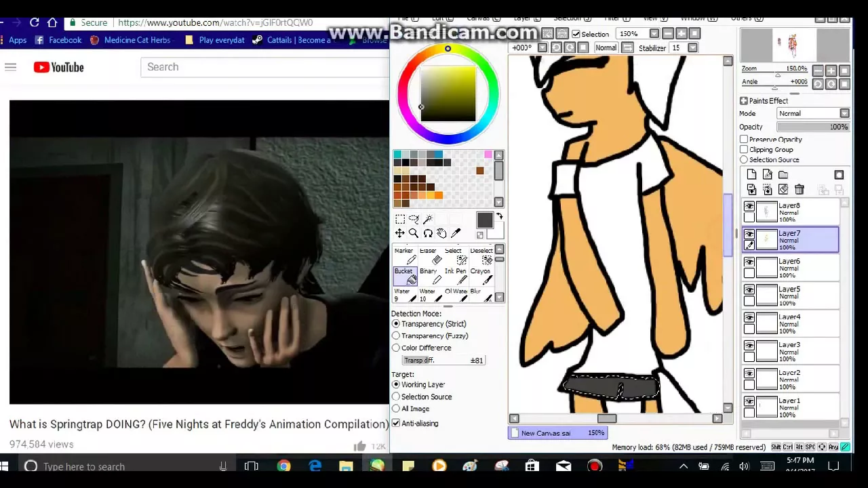Enable Preserve Opacity checkbox
Screen dimensions: 868x488
tap(744, 140)
